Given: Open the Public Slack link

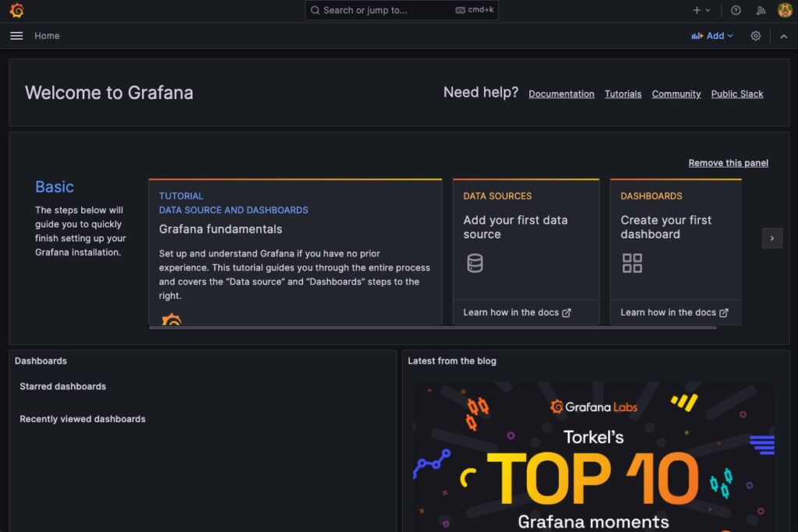Looking at the screenshot, I should pos(737,94).
